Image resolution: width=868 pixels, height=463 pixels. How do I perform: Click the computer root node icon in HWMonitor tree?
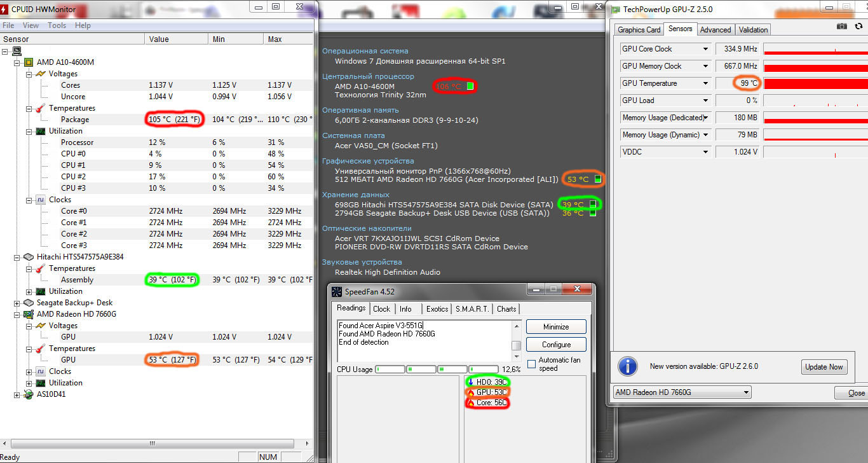pos(17,51)
